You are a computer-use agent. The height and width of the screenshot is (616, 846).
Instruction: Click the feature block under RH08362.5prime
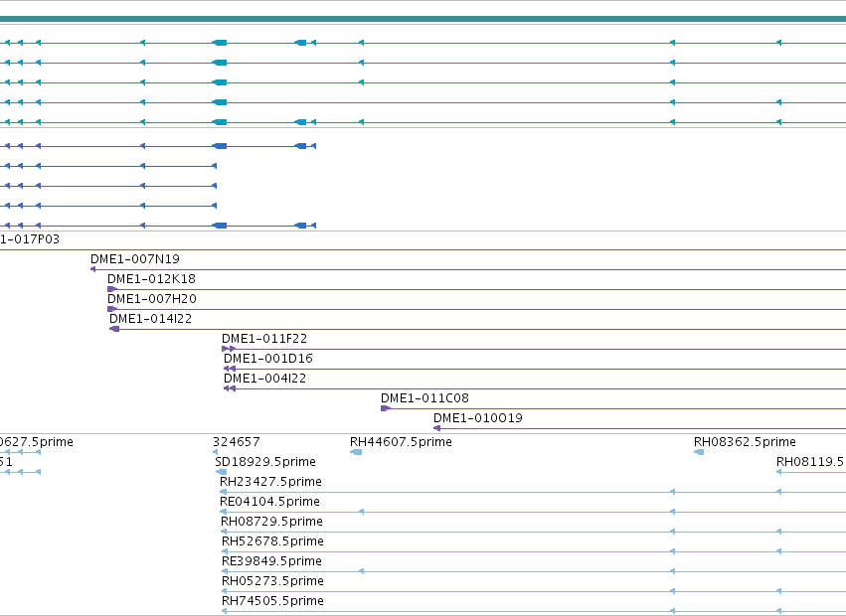tap(699, 452)
